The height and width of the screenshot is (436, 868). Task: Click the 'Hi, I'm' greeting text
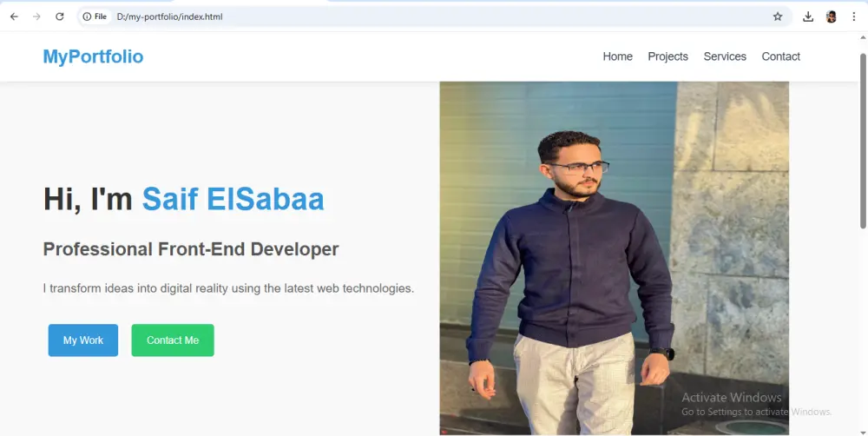click(88, 199)
